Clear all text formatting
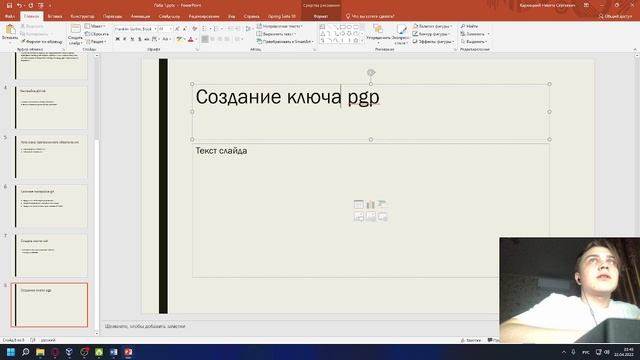 click(x=194, y=29)
